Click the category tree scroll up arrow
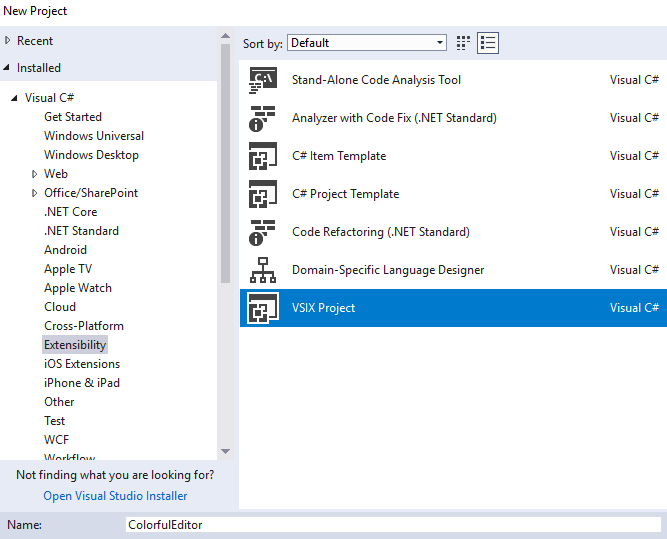Image resolution: width=667 pixels, height=539 pixels. (x=225, y=36)
